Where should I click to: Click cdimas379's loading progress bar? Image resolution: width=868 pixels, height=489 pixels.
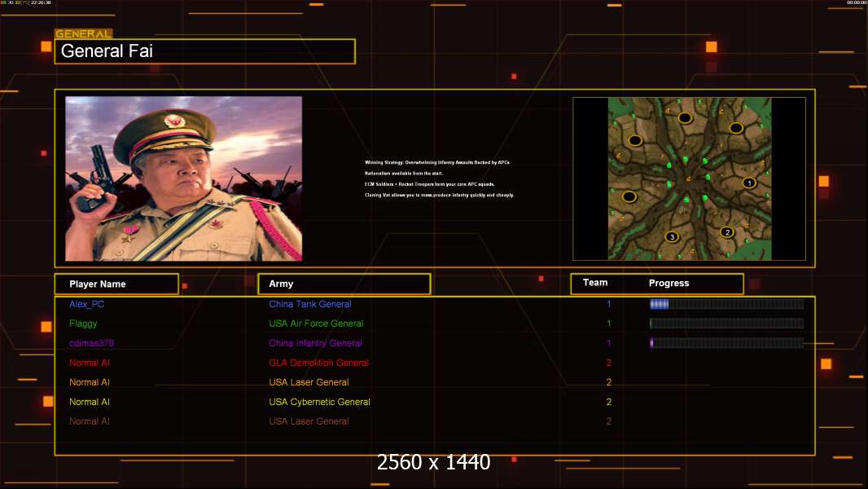tap(726, 343)
